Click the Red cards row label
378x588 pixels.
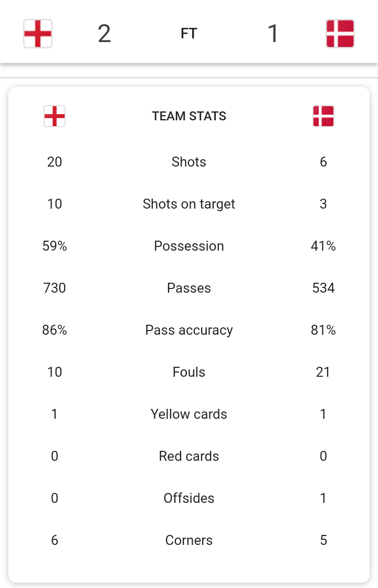189,456
